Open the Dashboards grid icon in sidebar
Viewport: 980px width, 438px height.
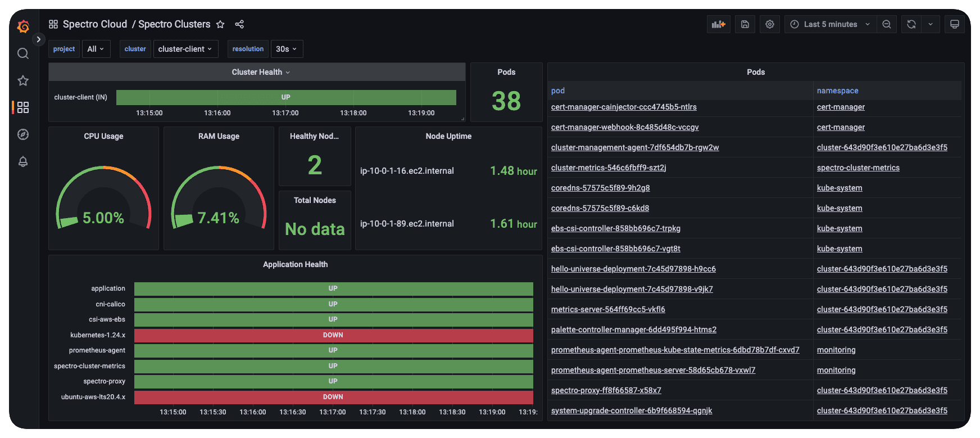tap(23, 107)
